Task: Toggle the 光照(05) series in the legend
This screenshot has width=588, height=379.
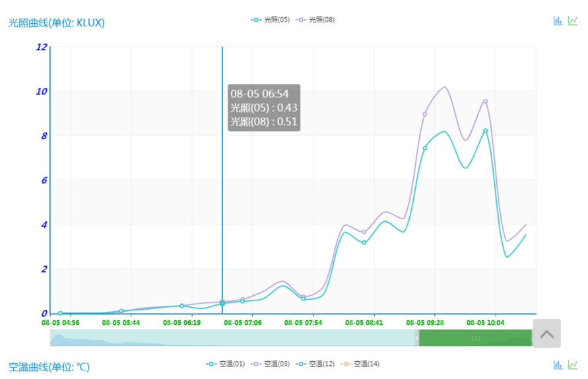Action: tap(271, 20)
